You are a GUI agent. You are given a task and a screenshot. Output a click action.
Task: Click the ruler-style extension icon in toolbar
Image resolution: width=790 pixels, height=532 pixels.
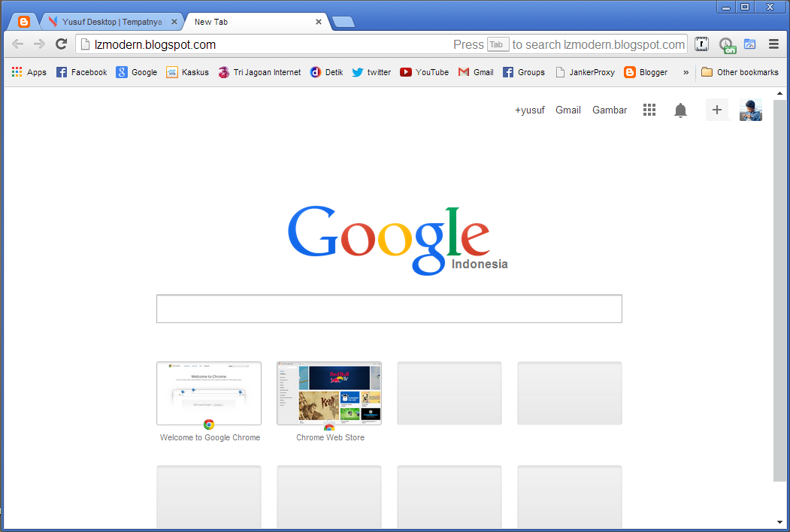[701, 44]
